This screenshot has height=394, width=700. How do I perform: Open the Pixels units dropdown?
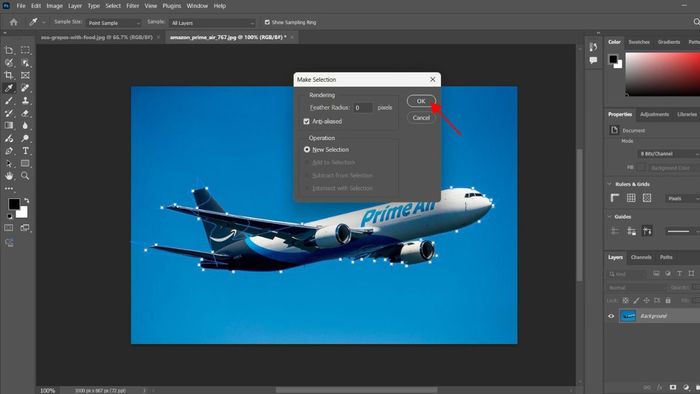(x=682, y=198)
